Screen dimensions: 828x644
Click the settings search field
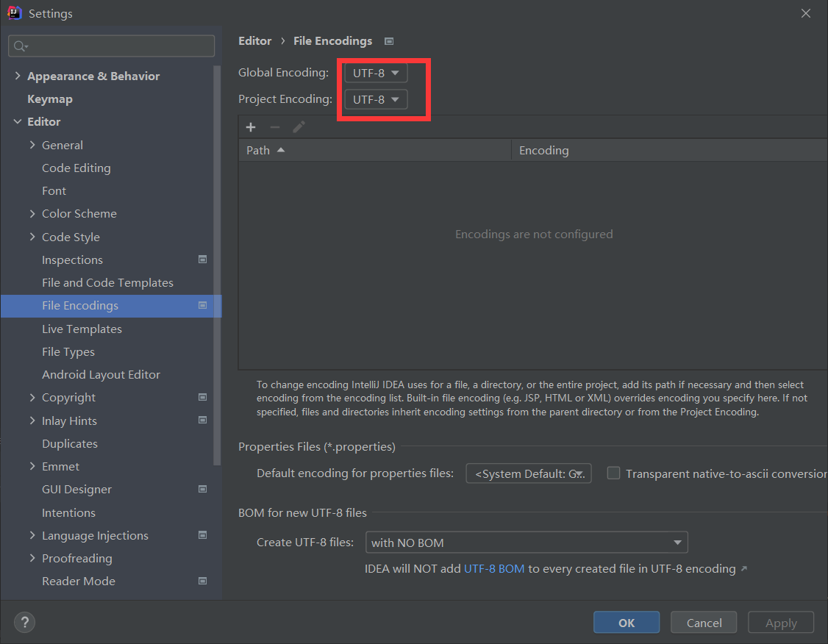(x=112, y=46)
